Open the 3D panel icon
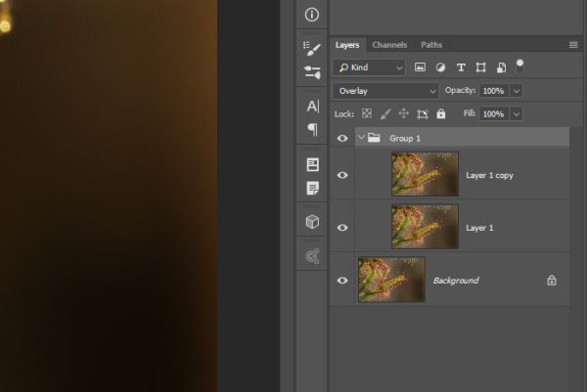Viewport: 587px width, 392px height. pos(313,222)
